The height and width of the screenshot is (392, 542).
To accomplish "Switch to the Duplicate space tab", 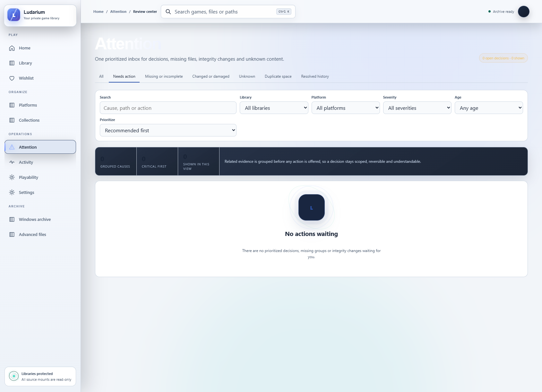I will (x=278, y=76).
